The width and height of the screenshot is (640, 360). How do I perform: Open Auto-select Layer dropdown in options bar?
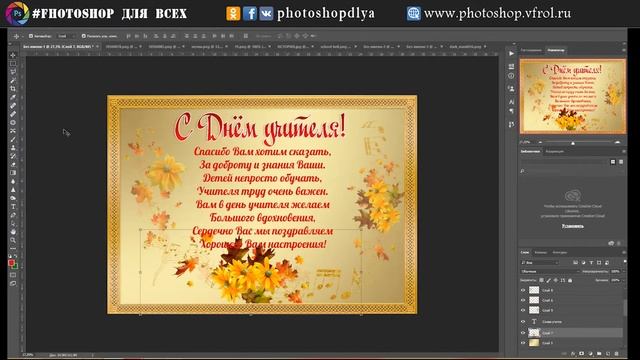[x=66, y=36]
